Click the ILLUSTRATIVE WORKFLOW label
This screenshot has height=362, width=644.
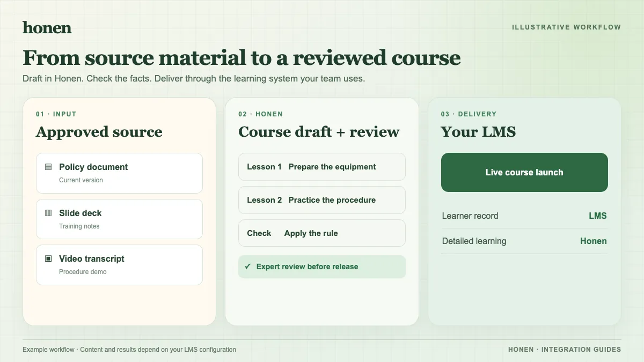[566, 27]
